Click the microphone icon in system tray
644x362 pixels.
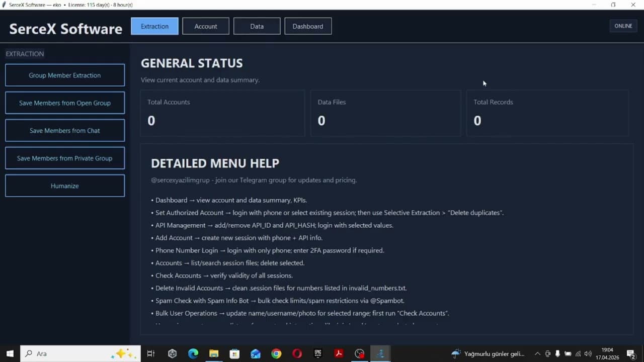(557, 353)
